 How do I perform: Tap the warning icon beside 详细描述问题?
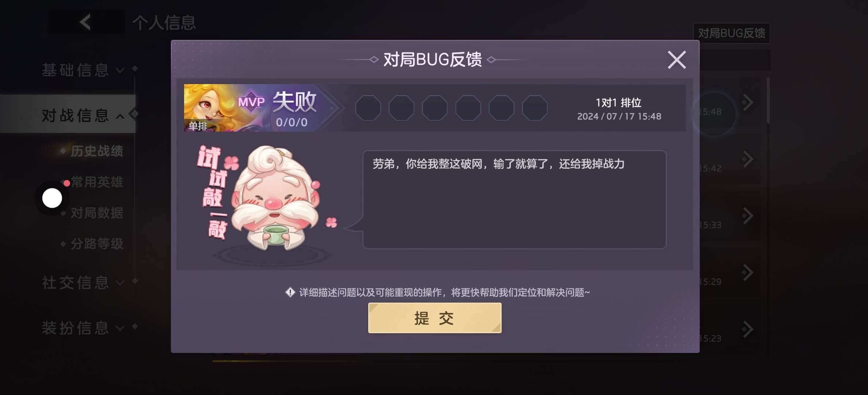290,292
